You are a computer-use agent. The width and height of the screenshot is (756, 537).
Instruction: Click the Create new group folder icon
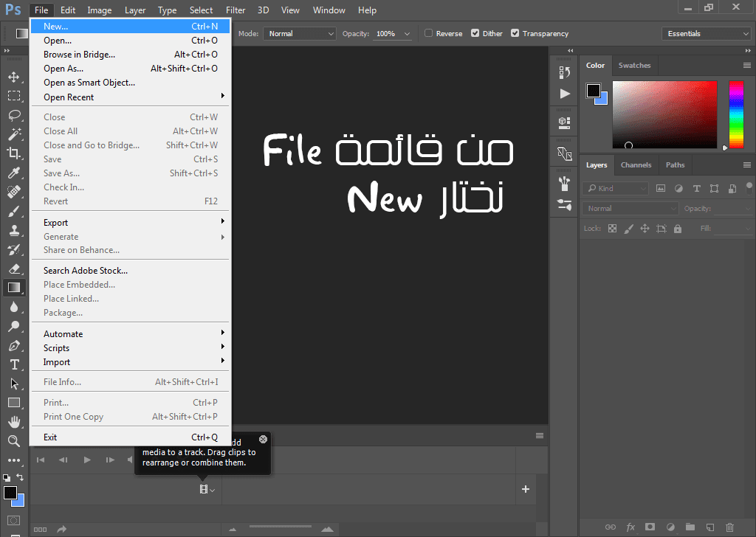[x=690, y=527]
